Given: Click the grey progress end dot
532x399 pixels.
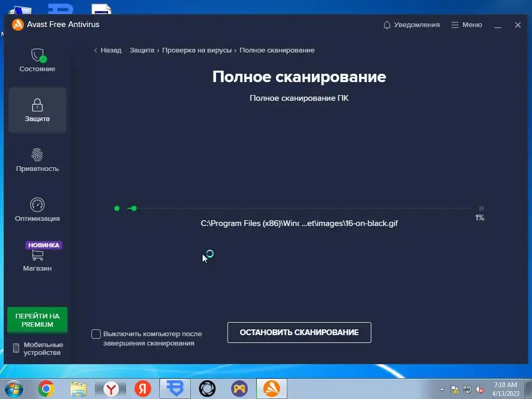Looking at the screenshot, I should (482, 208).
